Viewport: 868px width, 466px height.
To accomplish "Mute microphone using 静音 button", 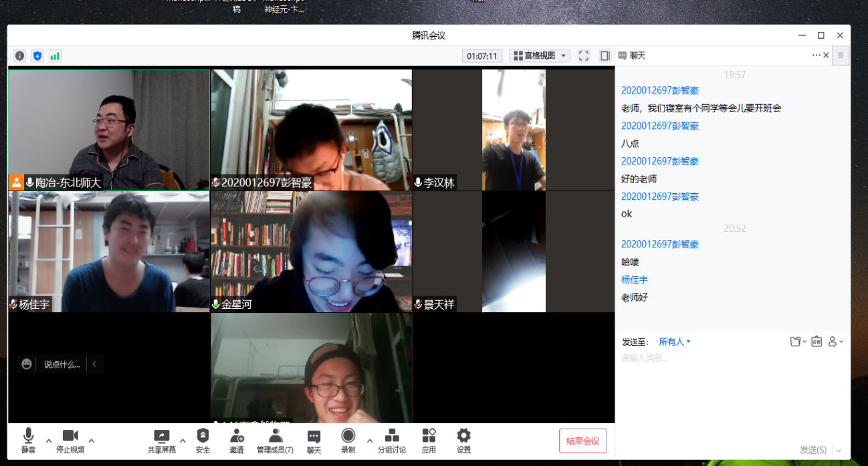I will 28,441.
